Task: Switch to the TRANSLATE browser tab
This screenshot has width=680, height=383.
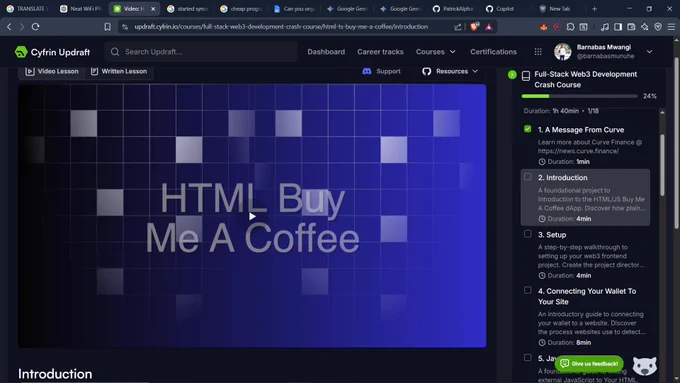Action: point(27,9)
